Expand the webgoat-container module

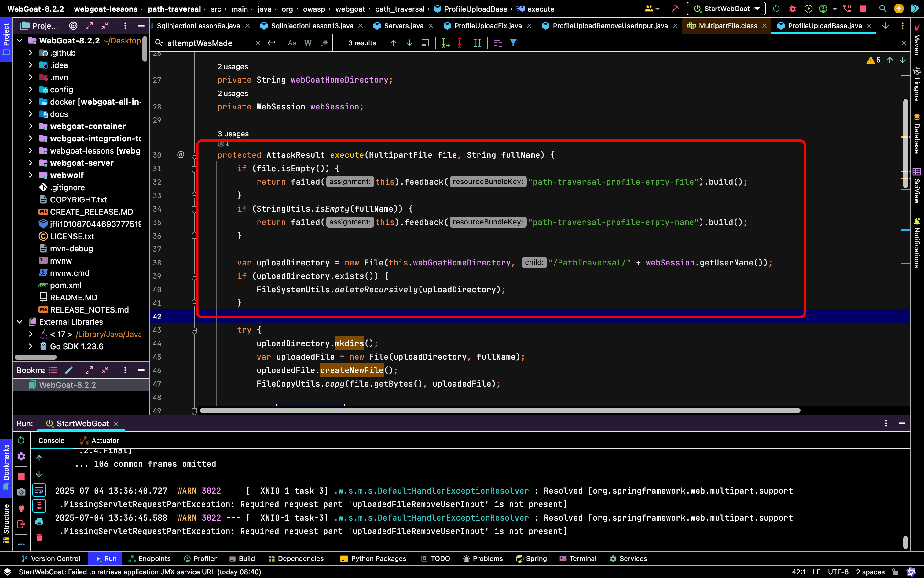tap(31, 126)
